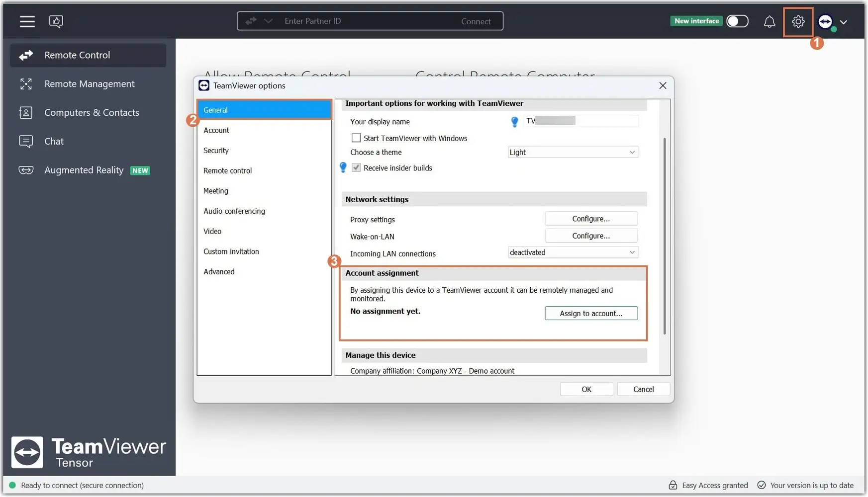Click the TeamViewer account avatar icon
Viewport: 868px width, 497px height.
(826, 21)
